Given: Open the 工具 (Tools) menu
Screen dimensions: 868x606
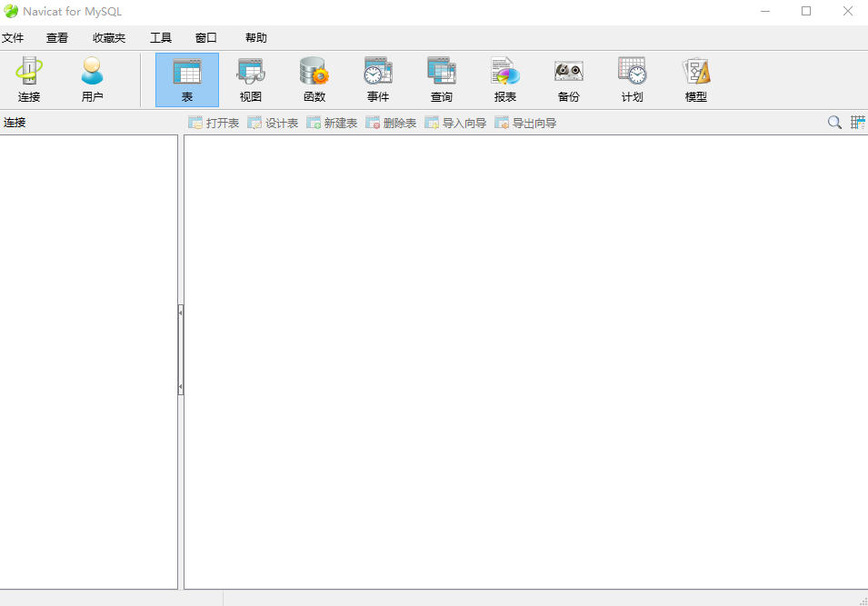Looking at the screenshot, I should [x=161, y=37].
